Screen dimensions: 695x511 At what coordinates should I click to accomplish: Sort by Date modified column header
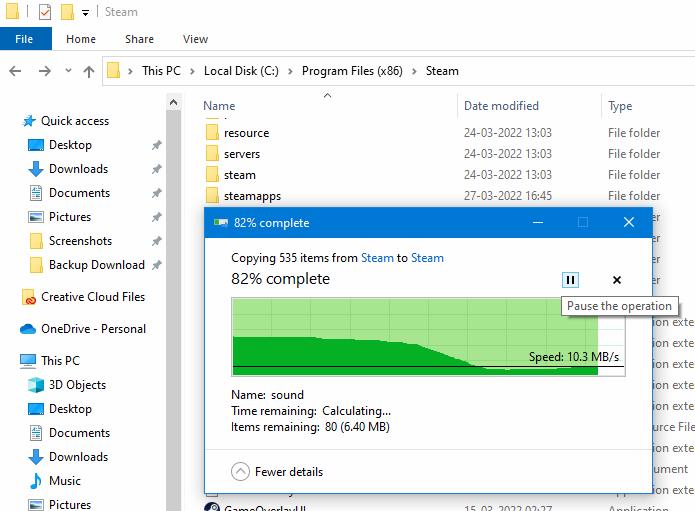tap(501, 106)
